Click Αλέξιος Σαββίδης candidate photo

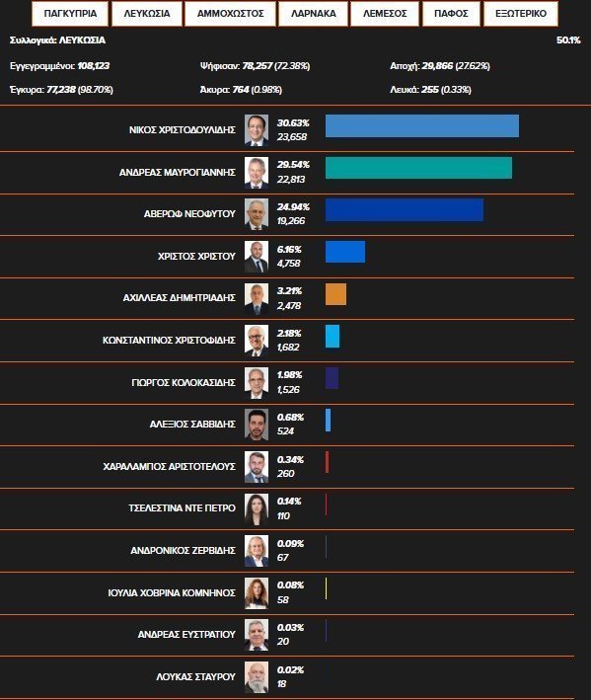click(257, 425)
